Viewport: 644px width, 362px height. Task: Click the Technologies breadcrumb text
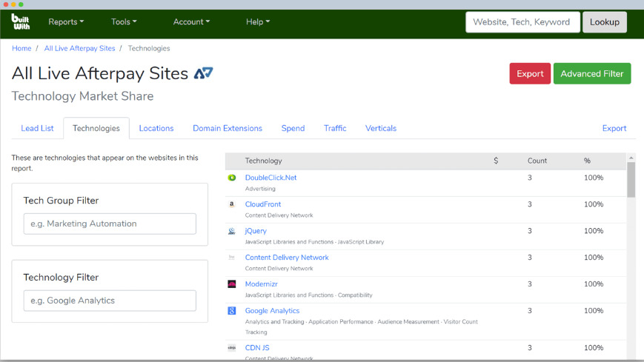point(149,48)
